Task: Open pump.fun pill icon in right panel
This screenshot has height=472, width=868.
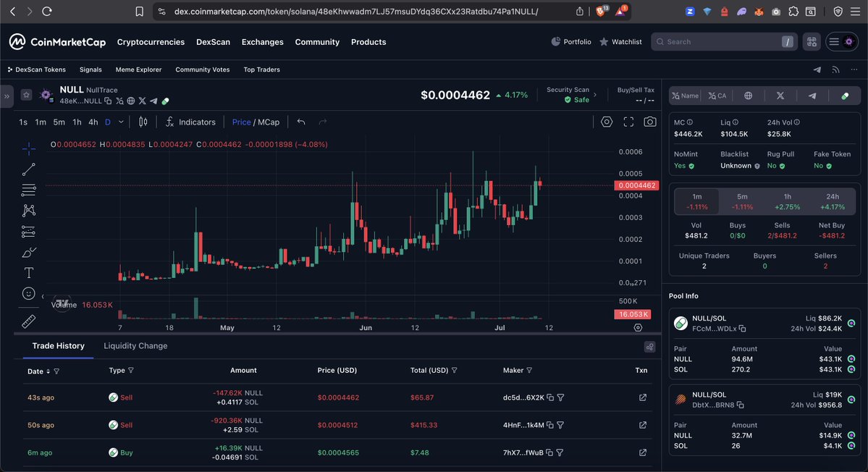Action: point(845,96)
